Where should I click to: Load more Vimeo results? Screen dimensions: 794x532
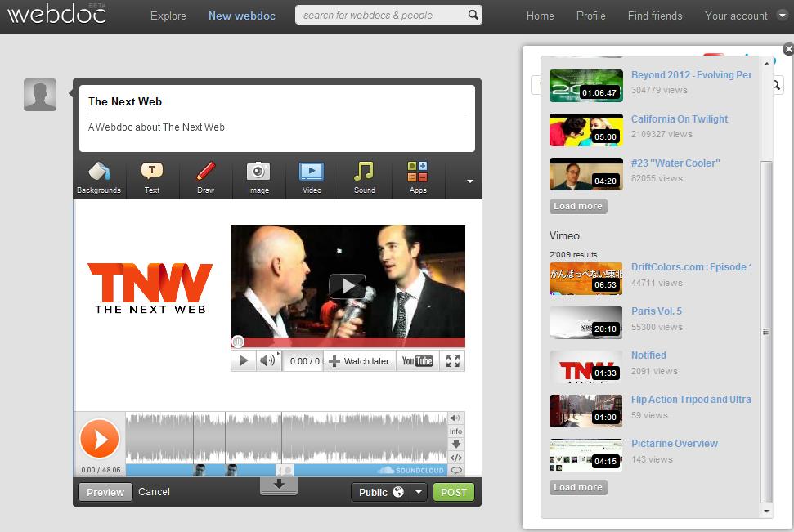pyautogui.click(x=578, y=487)
